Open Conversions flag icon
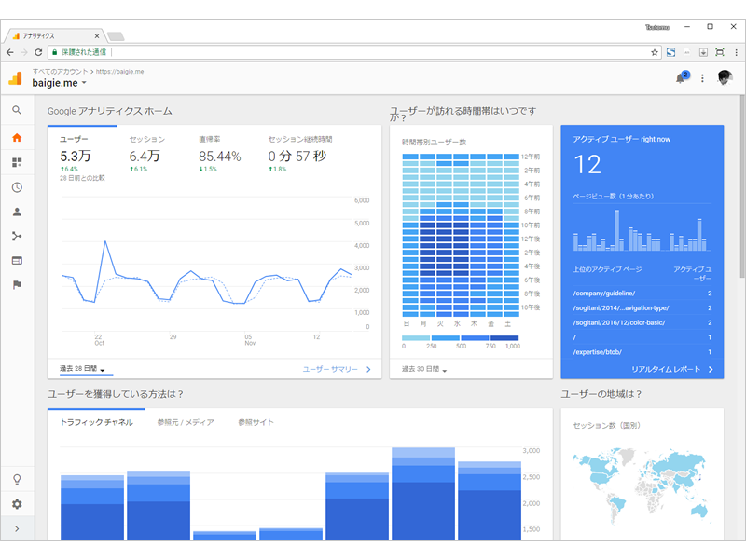The height and width of the screenshot is (560, 746). 17,285
